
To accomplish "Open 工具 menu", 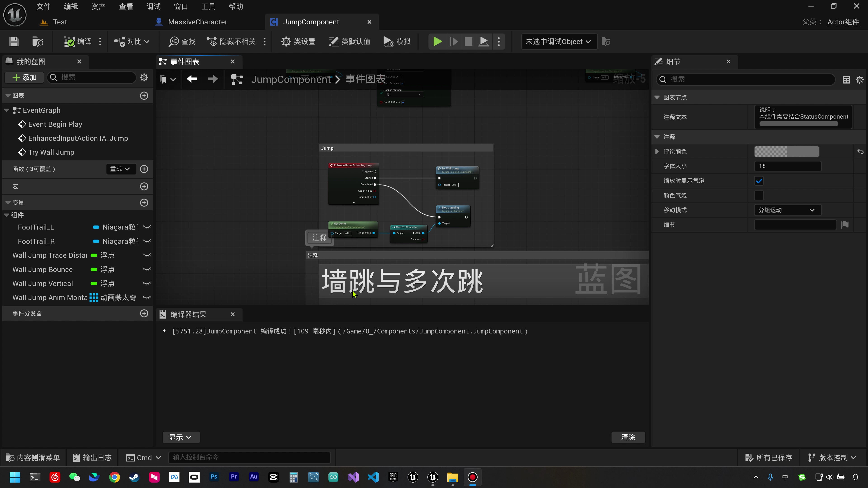I will click(208, 6).
